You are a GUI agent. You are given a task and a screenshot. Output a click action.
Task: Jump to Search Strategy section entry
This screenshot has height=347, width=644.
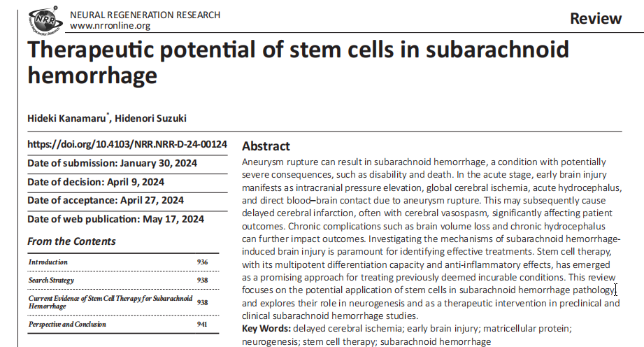click(x=51, y=280)
